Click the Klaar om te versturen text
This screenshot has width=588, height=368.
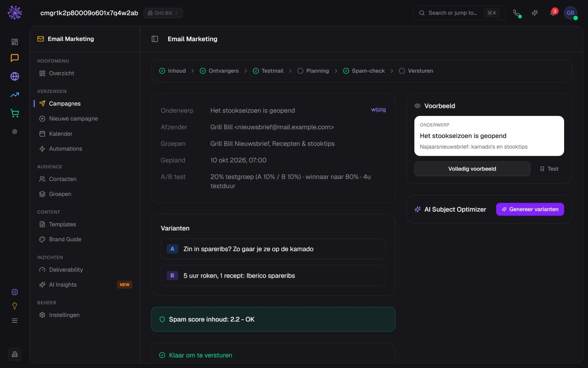click(x=200, y=355)
